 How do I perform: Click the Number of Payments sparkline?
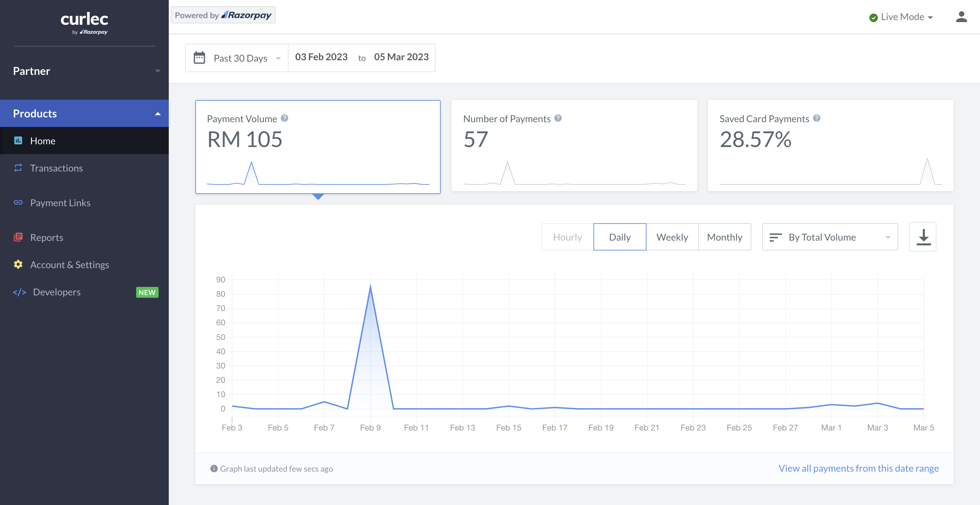point(574,173)
